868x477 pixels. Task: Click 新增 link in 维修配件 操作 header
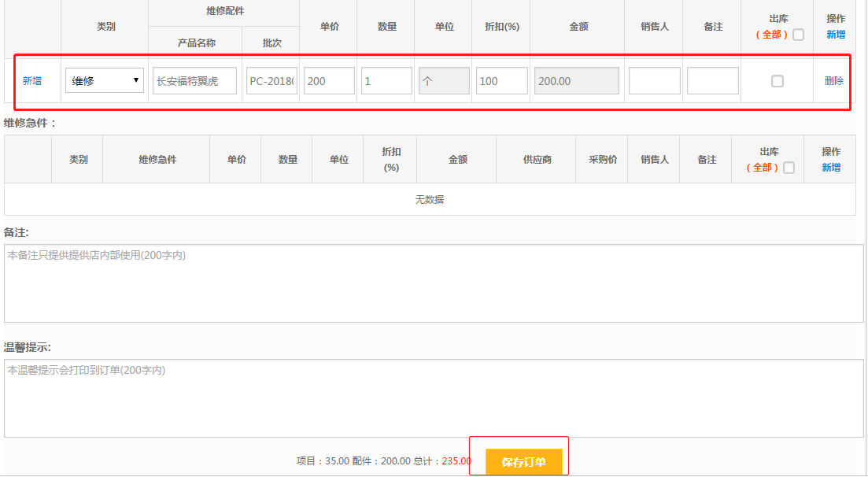point(836,35)
